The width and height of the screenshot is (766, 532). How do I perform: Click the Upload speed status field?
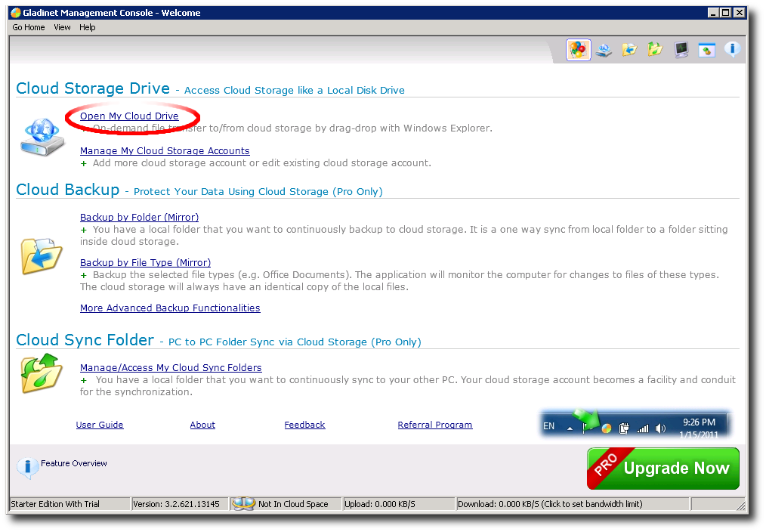pos(398,504)
